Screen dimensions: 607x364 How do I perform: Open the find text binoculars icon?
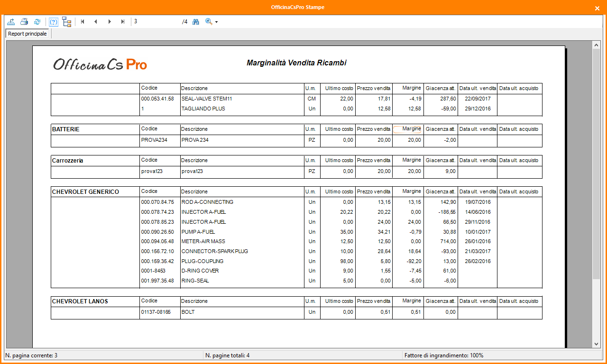coord(195,22)
